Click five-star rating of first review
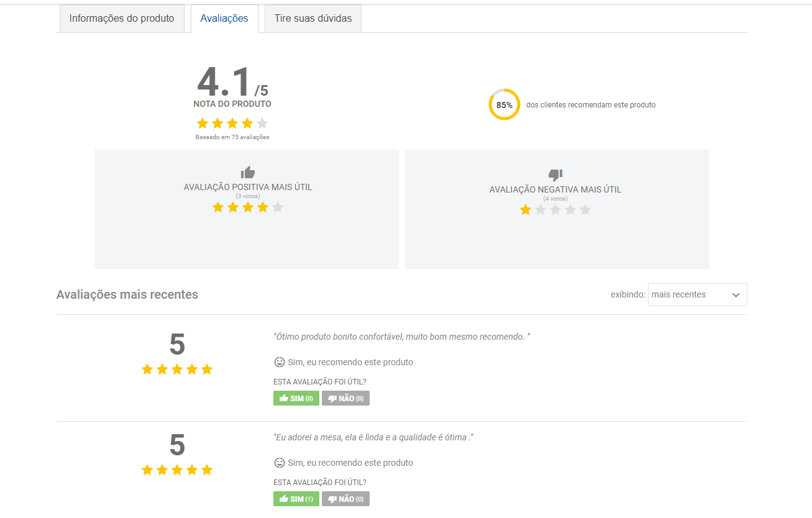Viewport: 812px width, 518px height. (x=177, y=370)
